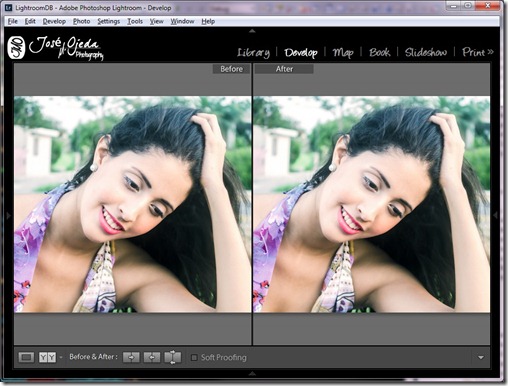This screenshot has height=386, width=508.
Task: Open the Help menu
Action: (208, 21)
